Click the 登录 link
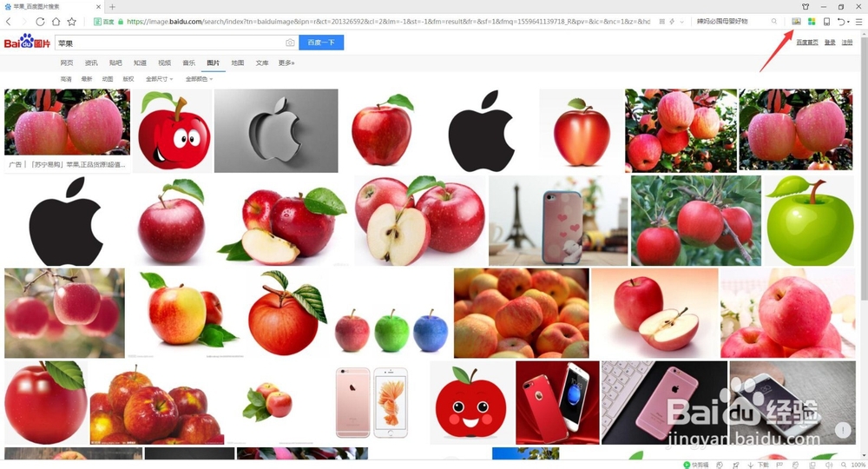 pos(830,42)
